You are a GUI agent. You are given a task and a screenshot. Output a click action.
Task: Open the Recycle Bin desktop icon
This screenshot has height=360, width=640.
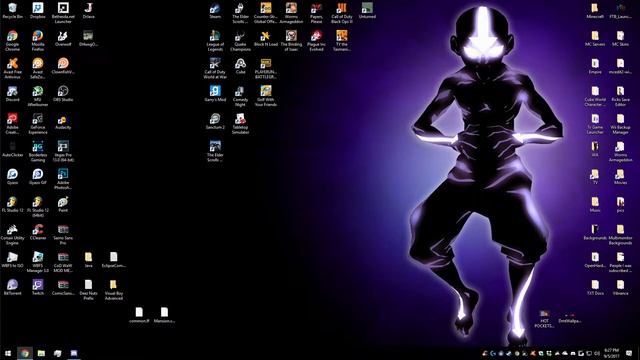click(x=13, y=11)
